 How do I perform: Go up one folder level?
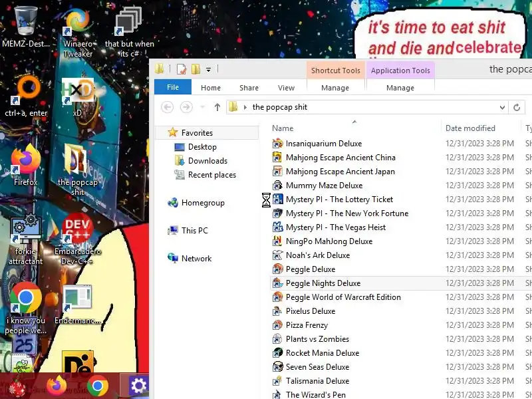217,107
